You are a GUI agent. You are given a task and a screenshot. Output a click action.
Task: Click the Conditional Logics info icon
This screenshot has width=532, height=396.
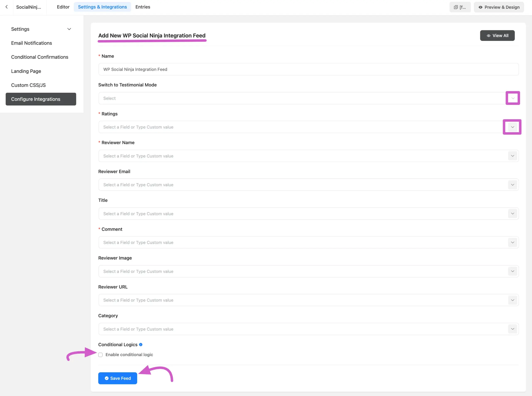tap(141, 345)
